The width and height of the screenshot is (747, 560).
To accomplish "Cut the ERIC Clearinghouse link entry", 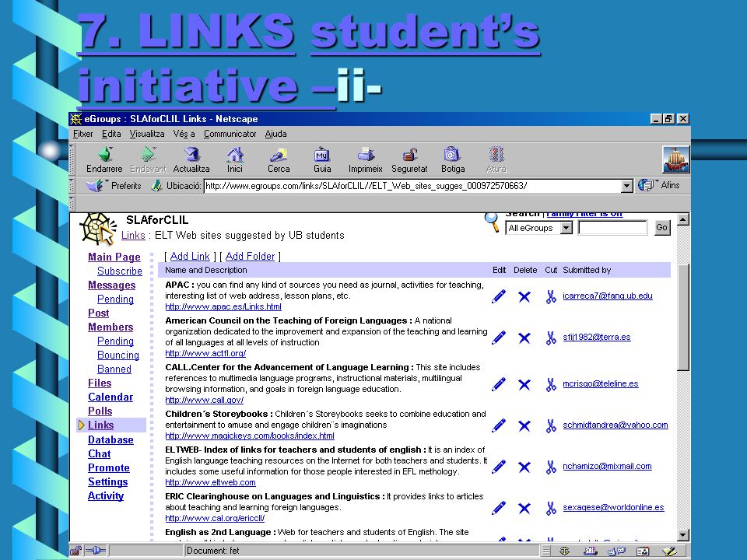I will click(x=551, y=508).
